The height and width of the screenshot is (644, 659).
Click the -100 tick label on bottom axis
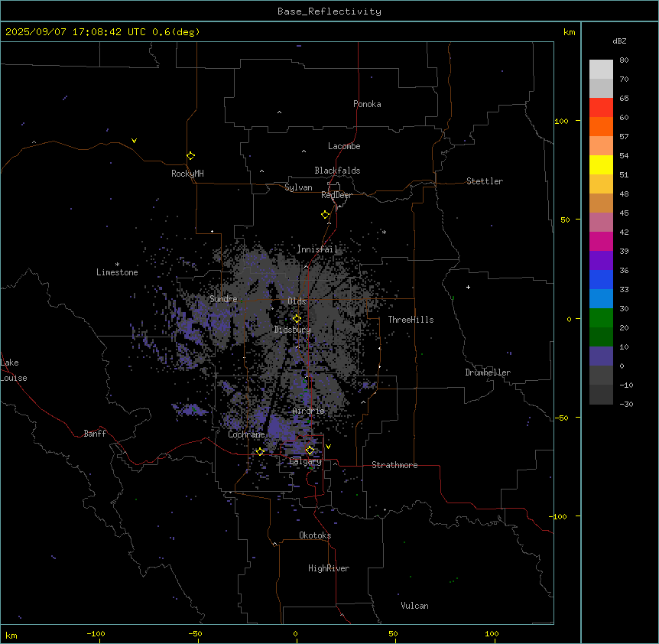(96, 634)
